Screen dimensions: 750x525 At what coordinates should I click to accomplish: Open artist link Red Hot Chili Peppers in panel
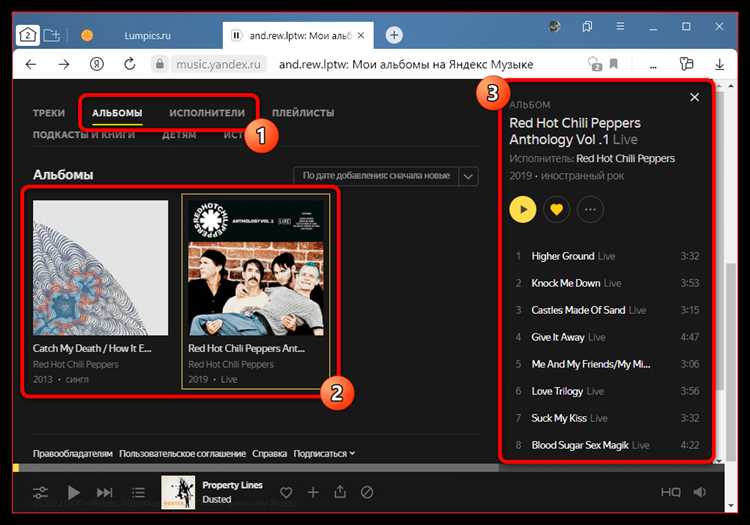[625, 158]
